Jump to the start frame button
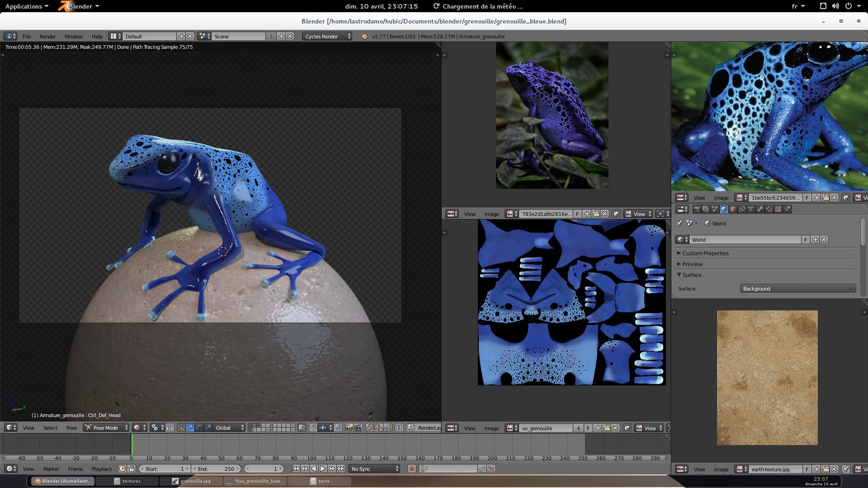The width and height of the screenshot is (868, 488). point(296,469)
